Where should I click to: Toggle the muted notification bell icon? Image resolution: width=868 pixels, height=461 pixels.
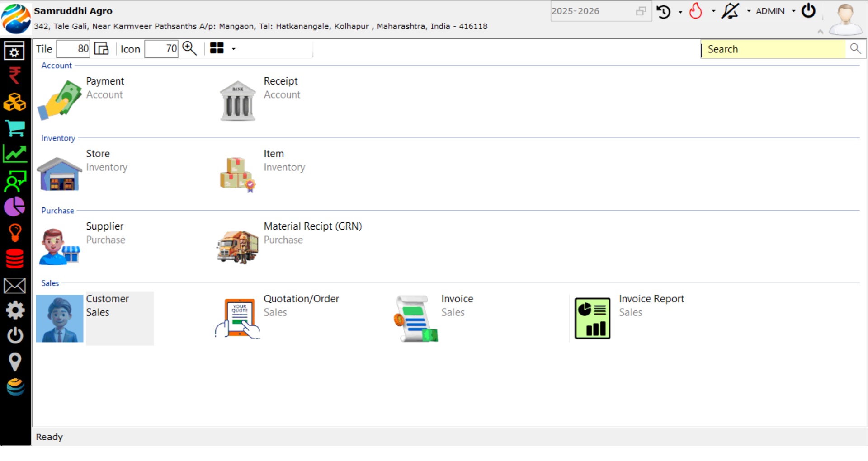[x=730, y=11]
